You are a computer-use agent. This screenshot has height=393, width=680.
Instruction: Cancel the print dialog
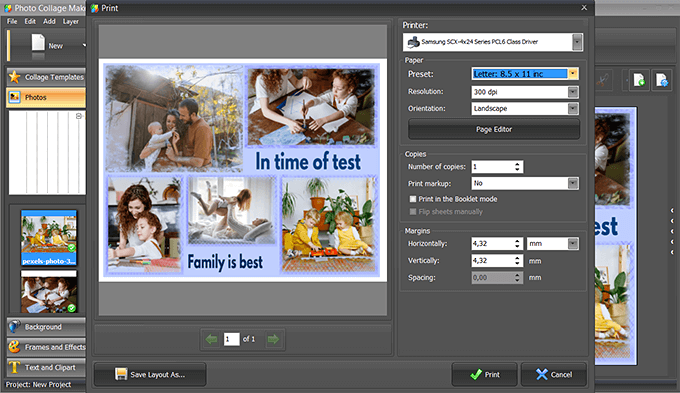[x=554, y=374]
